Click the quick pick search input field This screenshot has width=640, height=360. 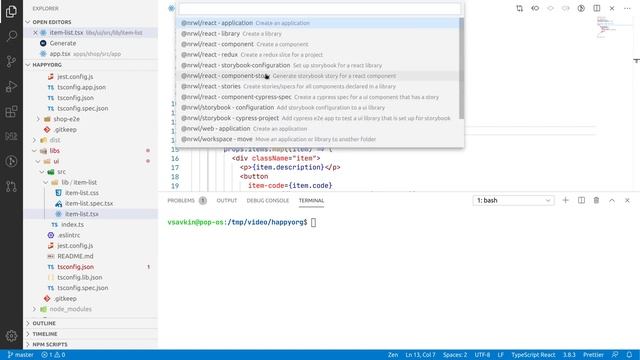click(x=320, y=9)
